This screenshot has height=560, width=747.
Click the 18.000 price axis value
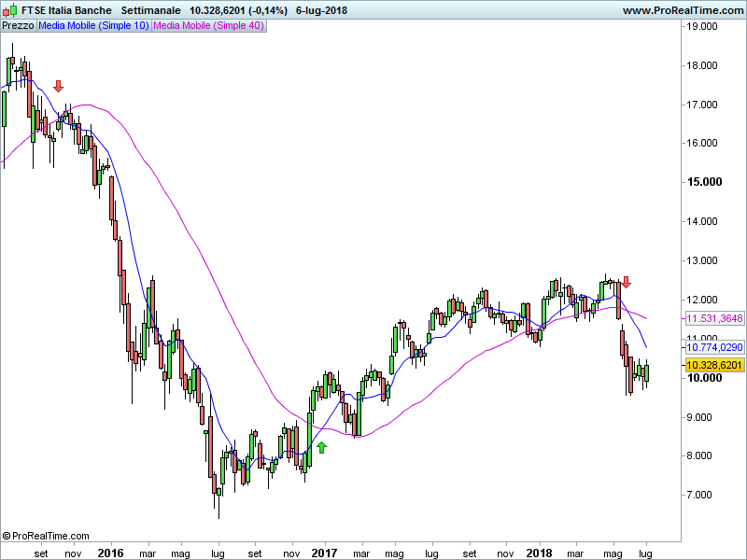tap(702, 65)
